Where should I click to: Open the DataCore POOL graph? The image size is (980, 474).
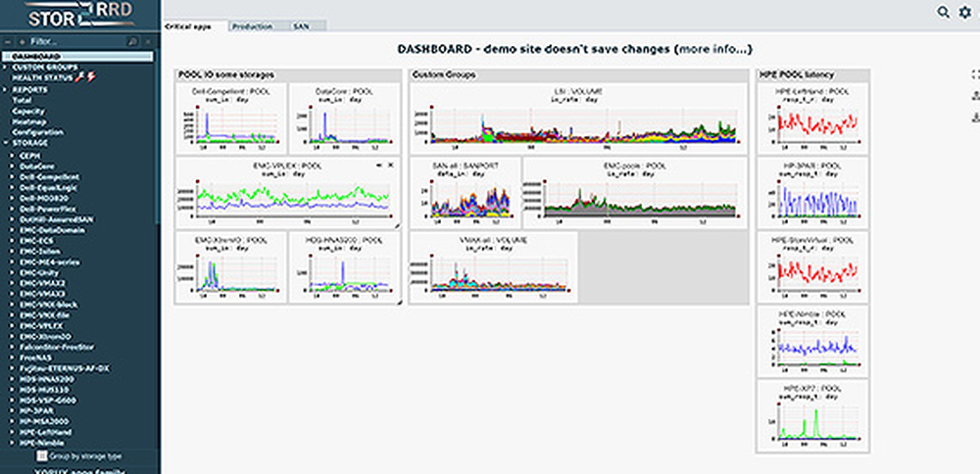click(x=344, y=118)
